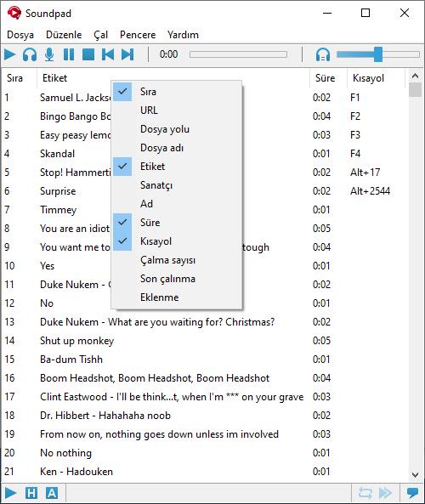Sort by Sıra column header
Screen dimensions: 425x504
click(20, 78)
